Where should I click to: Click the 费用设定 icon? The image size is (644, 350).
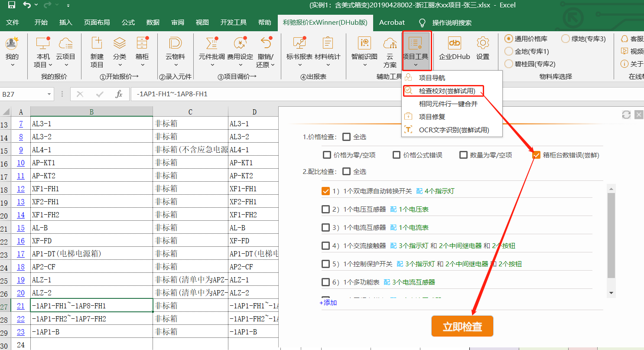pos(240,43)
